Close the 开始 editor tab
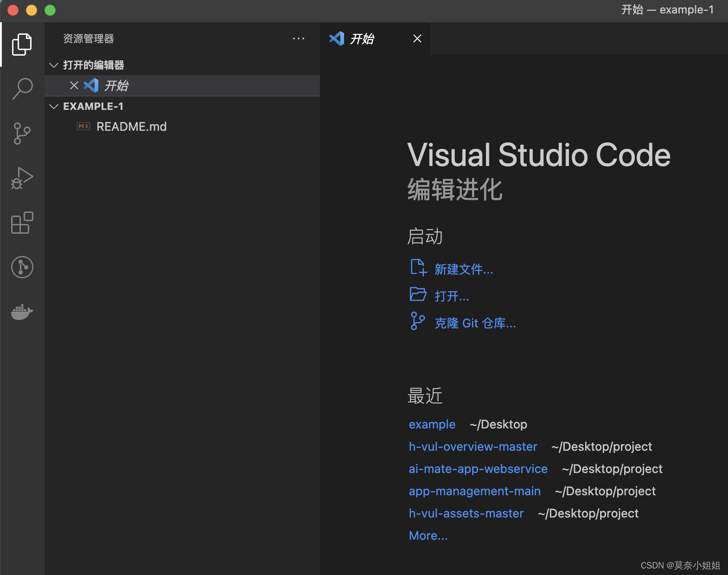Viewport: 728px width, 575px height. point(417,38)
